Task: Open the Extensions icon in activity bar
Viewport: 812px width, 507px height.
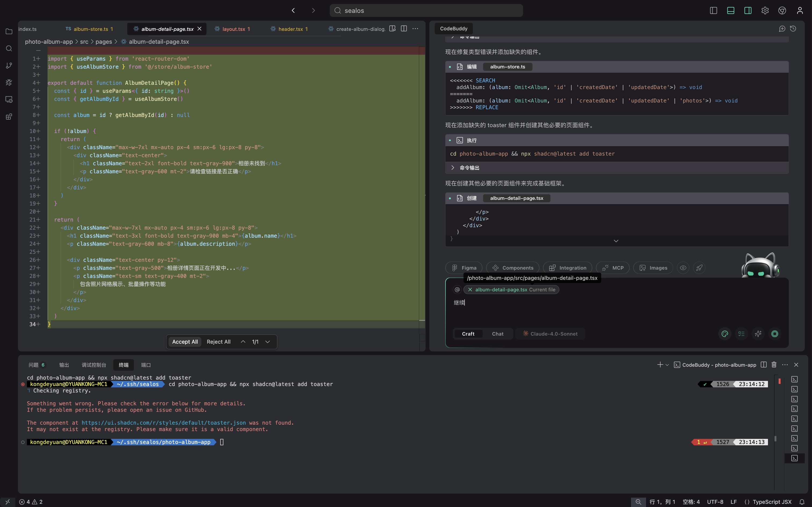Action: tap(9, 117)
